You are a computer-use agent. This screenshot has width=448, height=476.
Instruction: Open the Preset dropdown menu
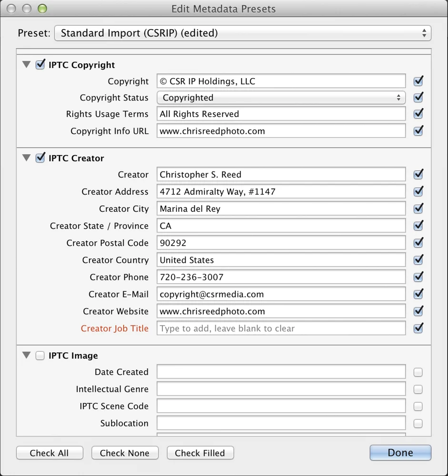(x=242, y=33)
